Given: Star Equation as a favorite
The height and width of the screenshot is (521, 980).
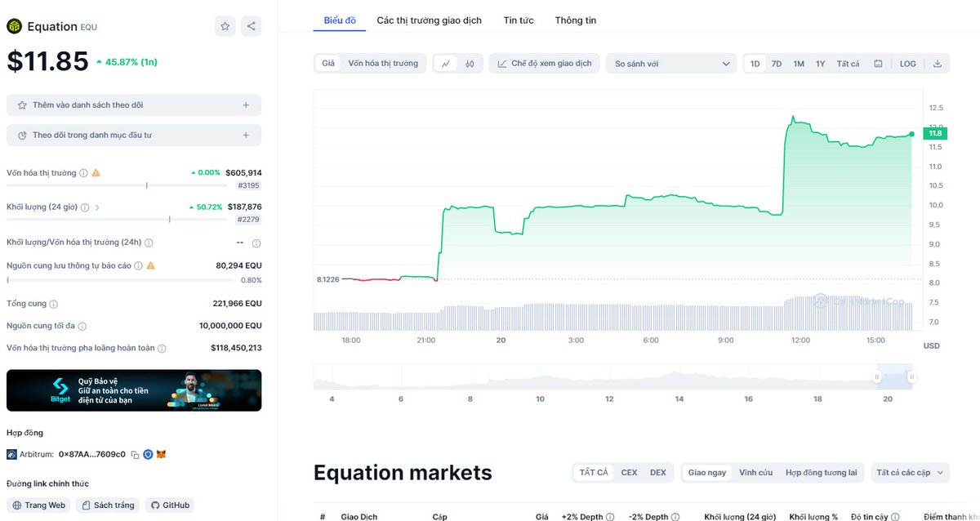Looking at the screenshot, I should [225, 26].
